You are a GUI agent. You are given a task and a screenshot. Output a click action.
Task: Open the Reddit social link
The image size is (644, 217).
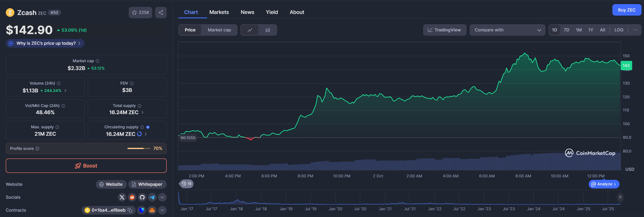[x=132, y=197]
